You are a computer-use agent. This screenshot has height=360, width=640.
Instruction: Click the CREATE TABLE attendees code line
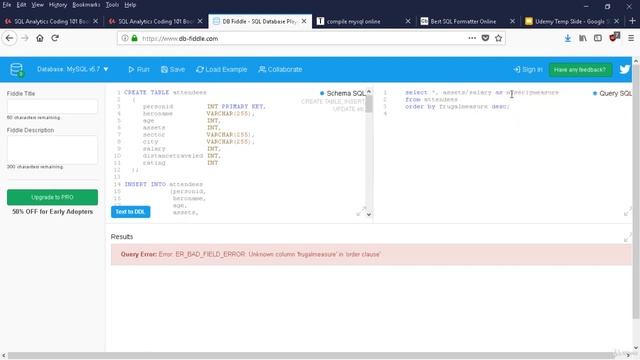point(165,93)
